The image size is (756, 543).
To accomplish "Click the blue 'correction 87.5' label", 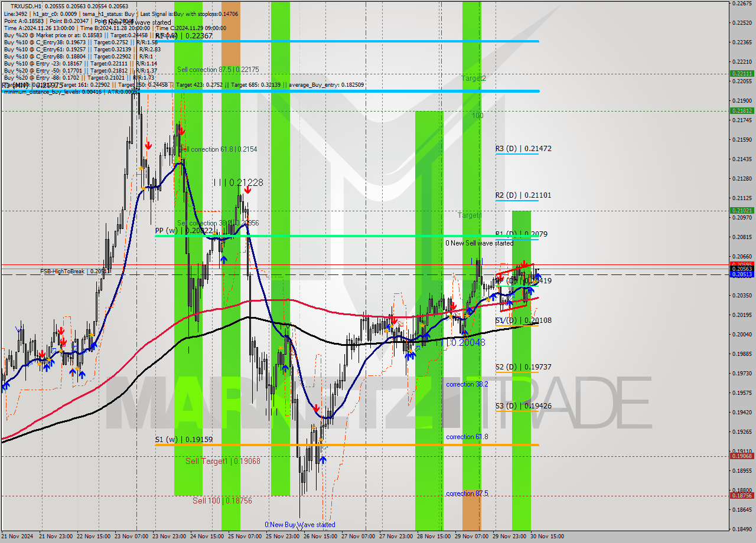I will click(x=467, y=493).
